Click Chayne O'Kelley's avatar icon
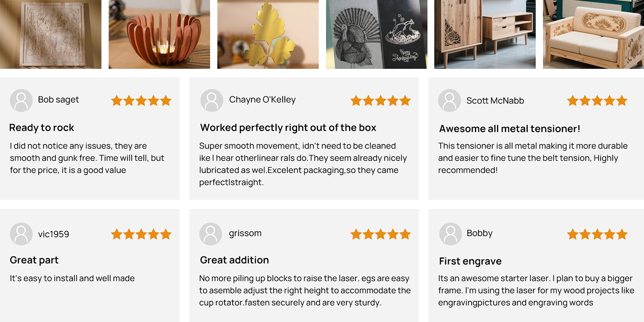This screenshot has height=322, width=644. coord(212,100)
